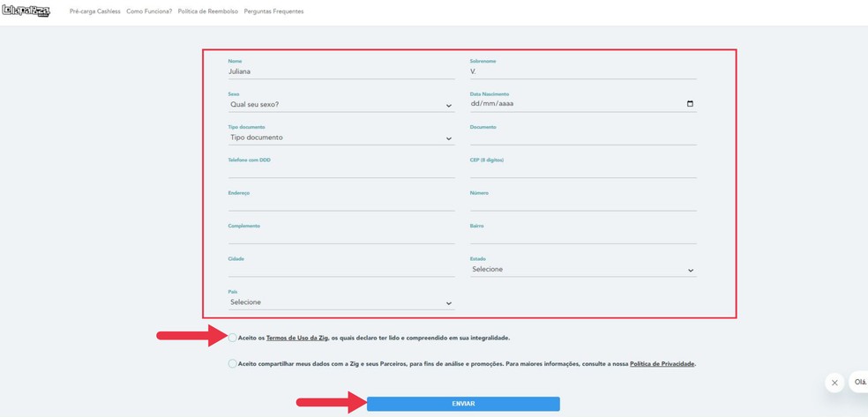Open Perguntas Frequentes menu item

273,11
